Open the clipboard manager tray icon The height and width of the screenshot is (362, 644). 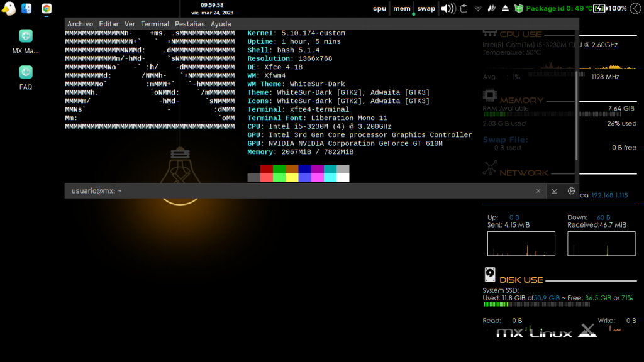(464, 8)
